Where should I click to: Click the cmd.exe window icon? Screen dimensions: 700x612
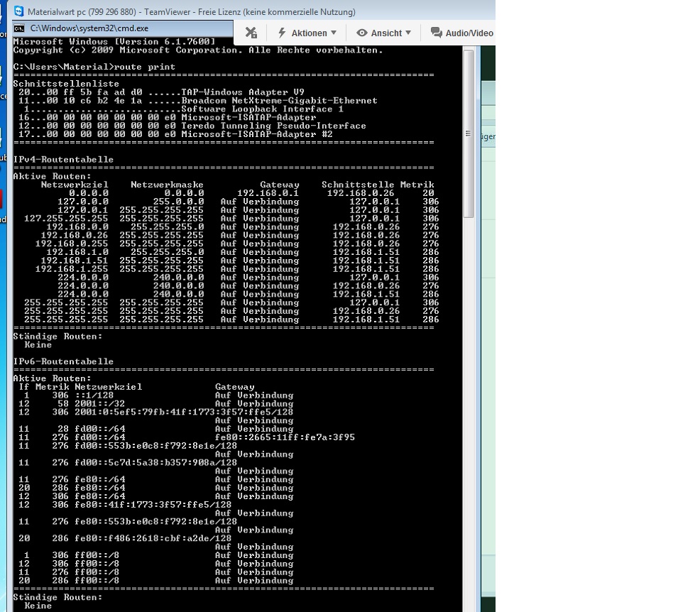tap(19, 28)
